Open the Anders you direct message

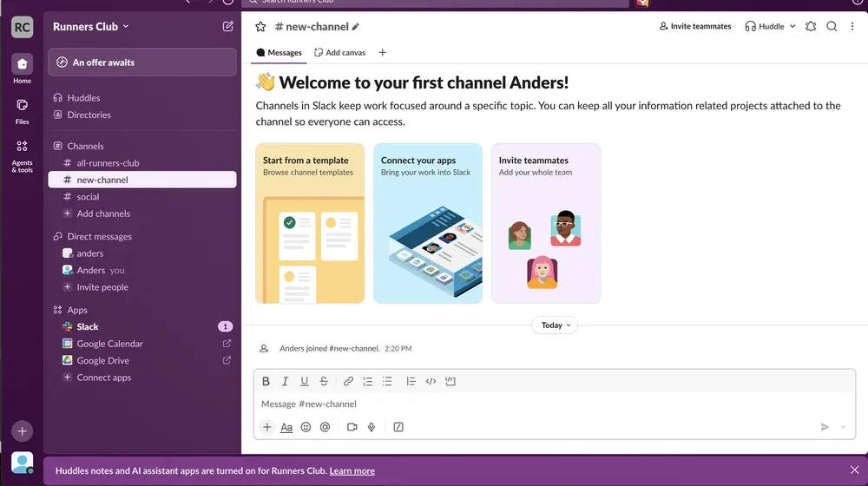tap(142, 270)
